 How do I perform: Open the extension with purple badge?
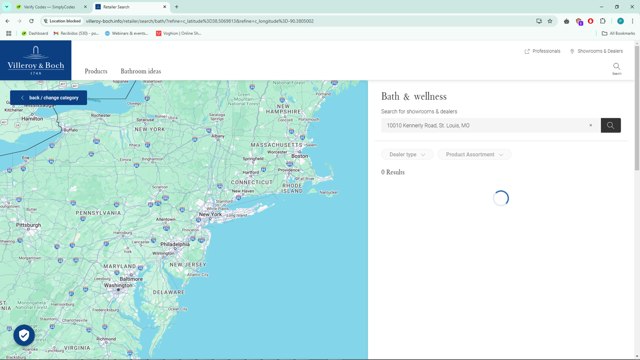click(579, 21)
